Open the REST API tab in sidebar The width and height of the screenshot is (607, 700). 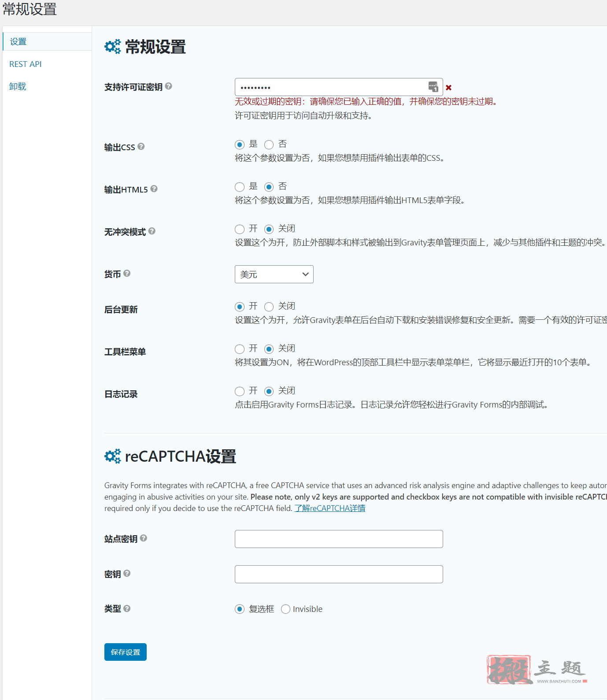click(x=26, y=64)
